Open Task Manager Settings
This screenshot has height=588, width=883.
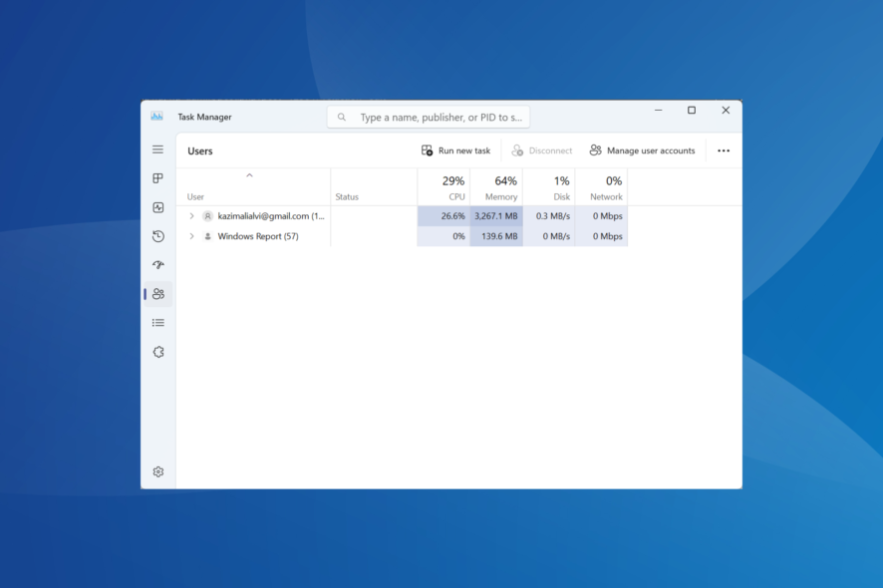(157, 471)
